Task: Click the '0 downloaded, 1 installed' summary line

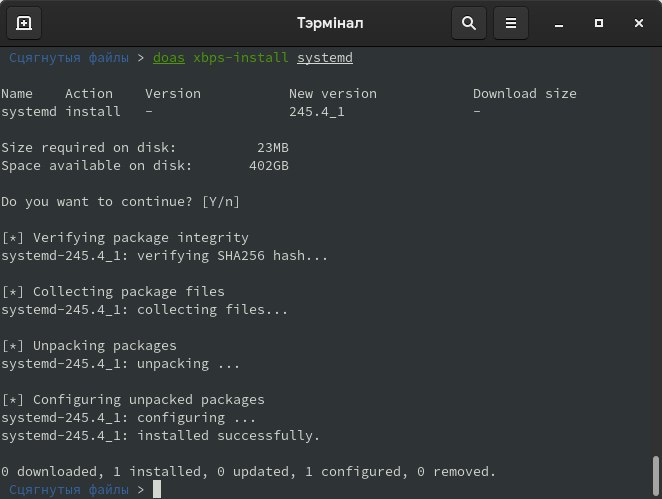Action: pos(248,472)
